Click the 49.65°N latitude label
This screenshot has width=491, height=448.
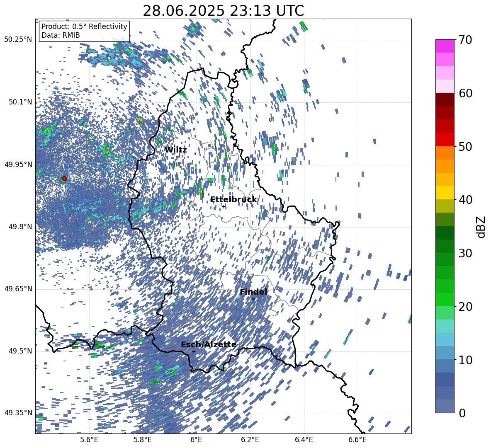pos(18,289)
